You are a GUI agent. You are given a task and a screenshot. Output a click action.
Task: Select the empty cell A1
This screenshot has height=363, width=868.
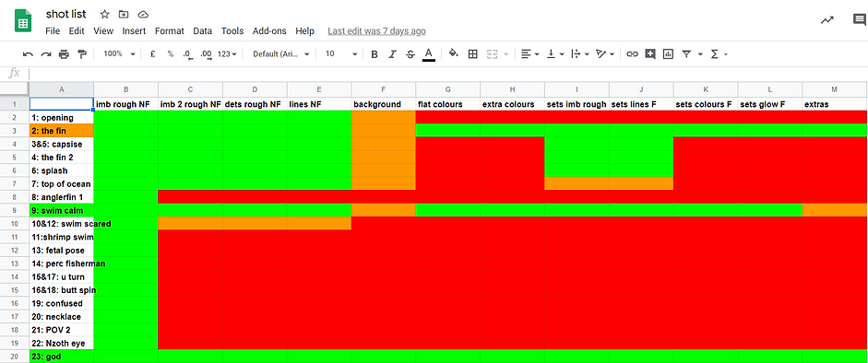[x=62, y=104]
